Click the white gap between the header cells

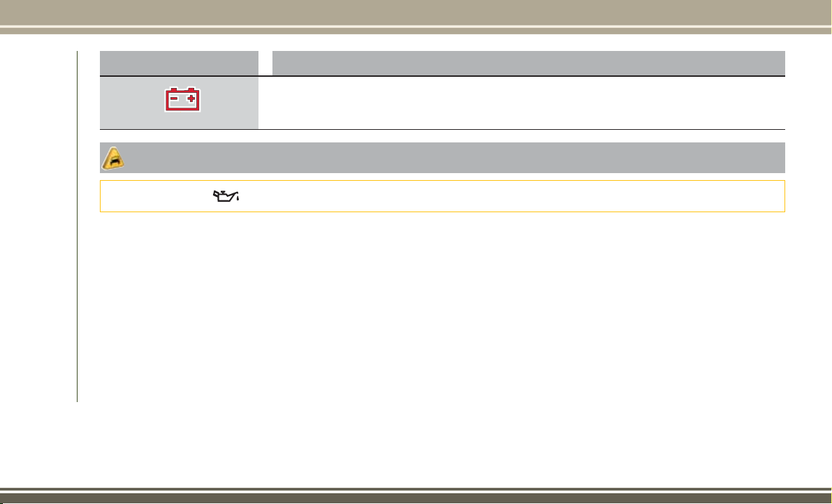tap(265, 63)
